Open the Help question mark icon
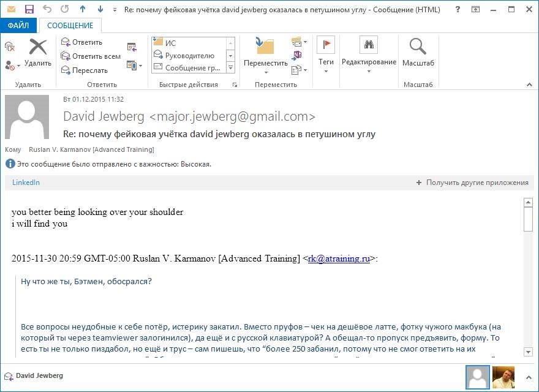 pos(457,9)
